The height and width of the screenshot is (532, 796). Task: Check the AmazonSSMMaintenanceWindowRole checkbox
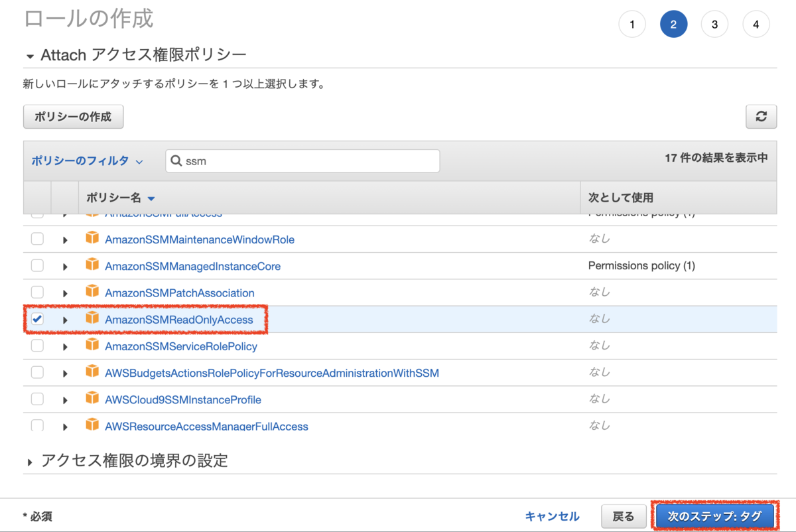coord(37,239)
